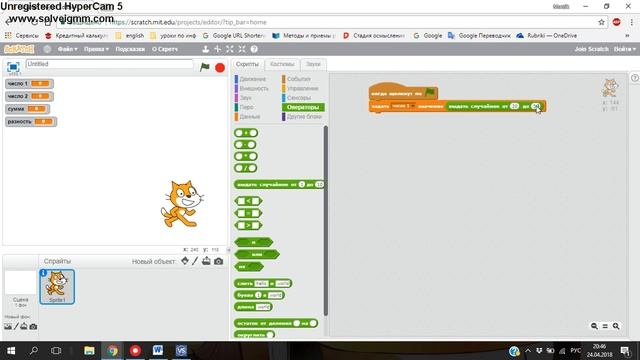Open the help panel question mark on right edge

(635, 78)
